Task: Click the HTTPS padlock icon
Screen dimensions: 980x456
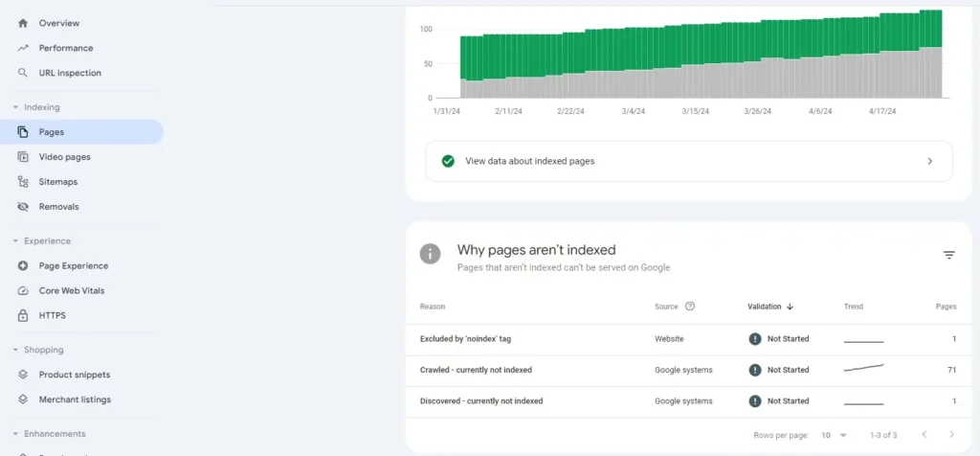Action: [23, 315]
